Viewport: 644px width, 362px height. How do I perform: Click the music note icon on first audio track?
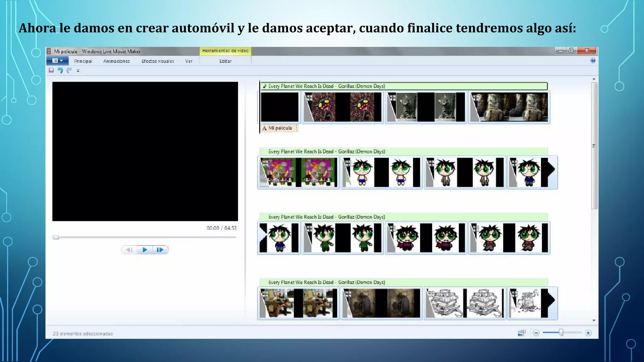(264, 86)
